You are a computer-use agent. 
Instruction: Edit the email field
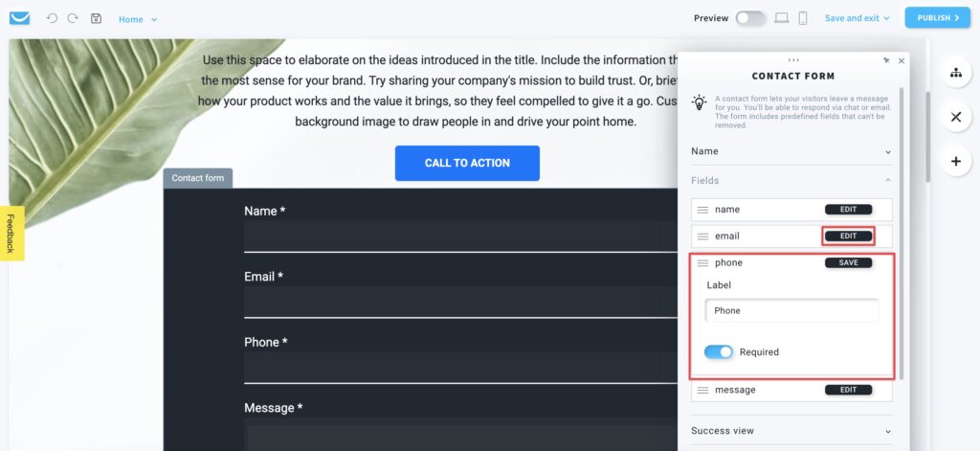coord(848,236)
